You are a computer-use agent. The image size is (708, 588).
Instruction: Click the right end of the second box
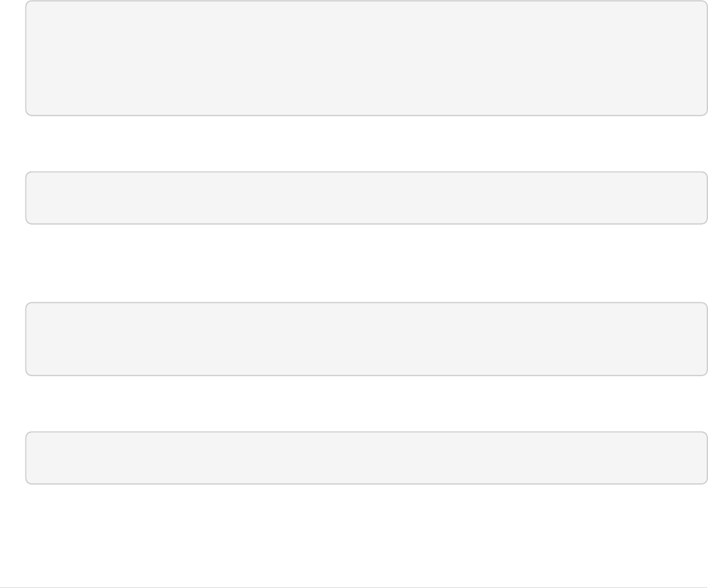coord(707,198)
